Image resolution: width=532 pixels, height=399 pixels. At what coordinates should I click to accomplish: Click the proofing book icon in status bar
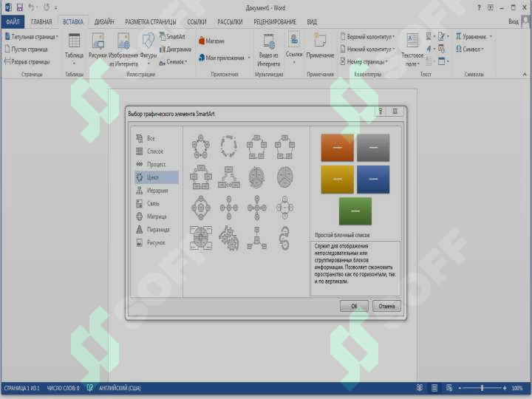(89, 388)
